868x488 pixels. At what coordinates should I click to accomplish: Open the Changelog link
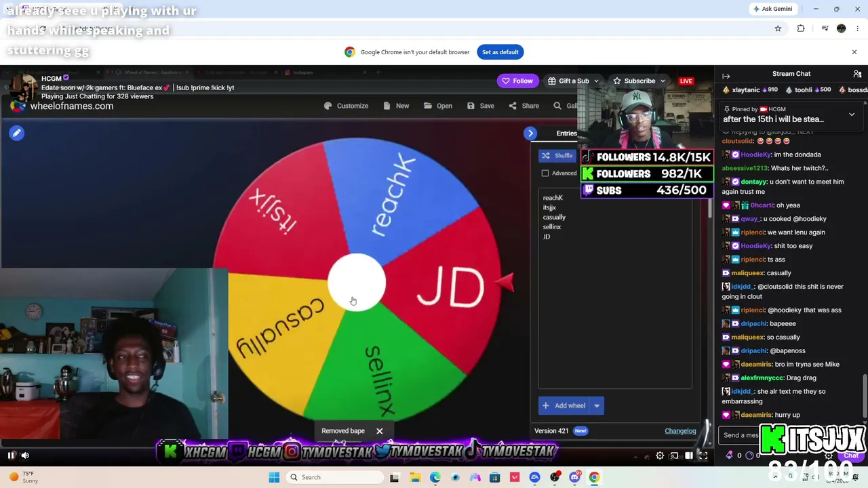(x=680, y=431)
